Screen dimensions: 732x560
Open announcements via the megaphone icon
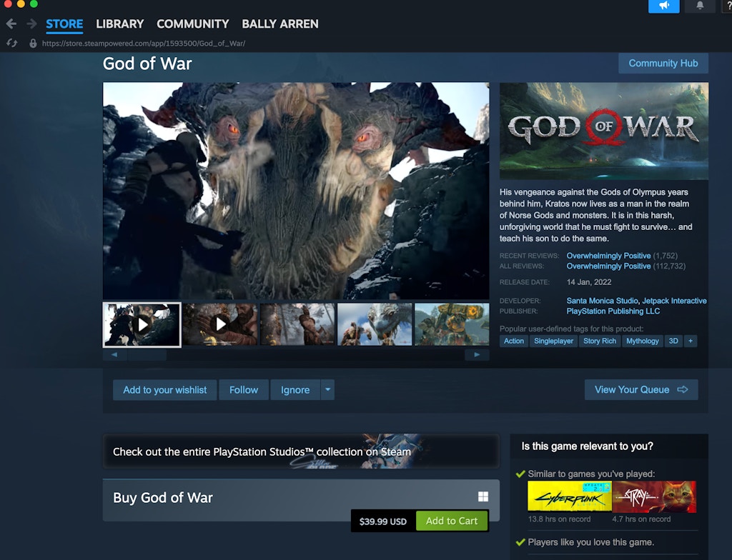pos(664,6)
